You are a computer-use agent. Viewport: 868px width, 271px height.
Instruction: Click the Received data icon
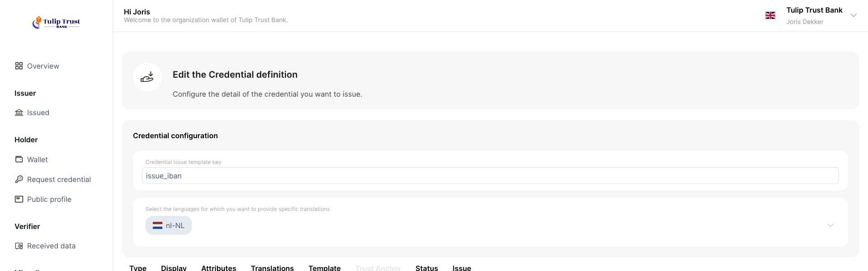(19, 246)
